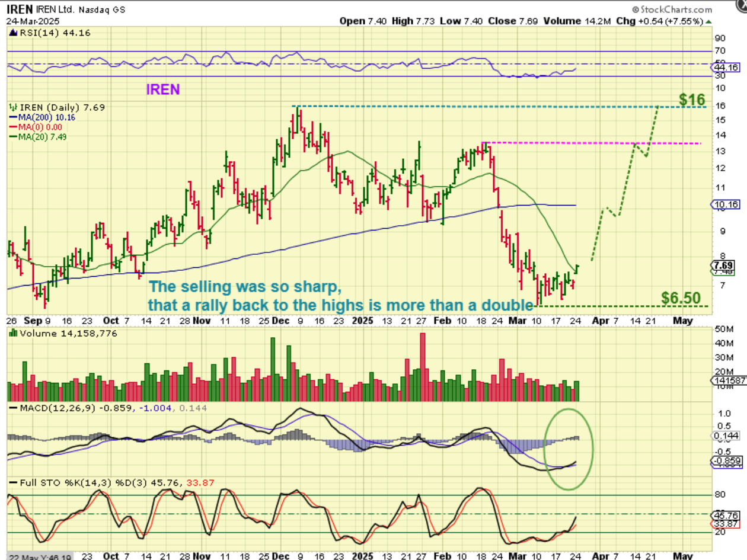Click the bold IREN ticker symbol in header
Image resolution: width=747 pixels, height=560 pixels.
[x=19, y=9]
